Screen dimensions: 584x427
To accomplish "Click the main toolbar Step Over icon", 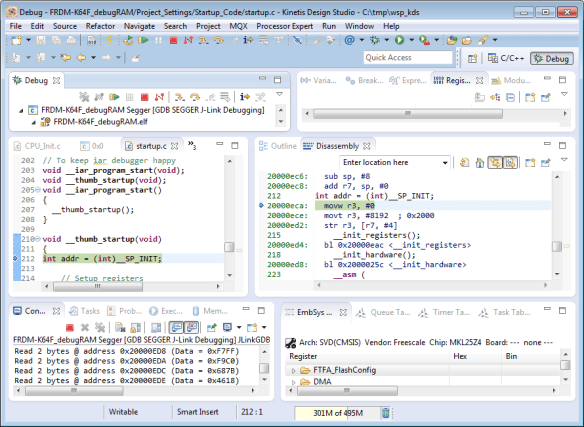I will [219, 40].
